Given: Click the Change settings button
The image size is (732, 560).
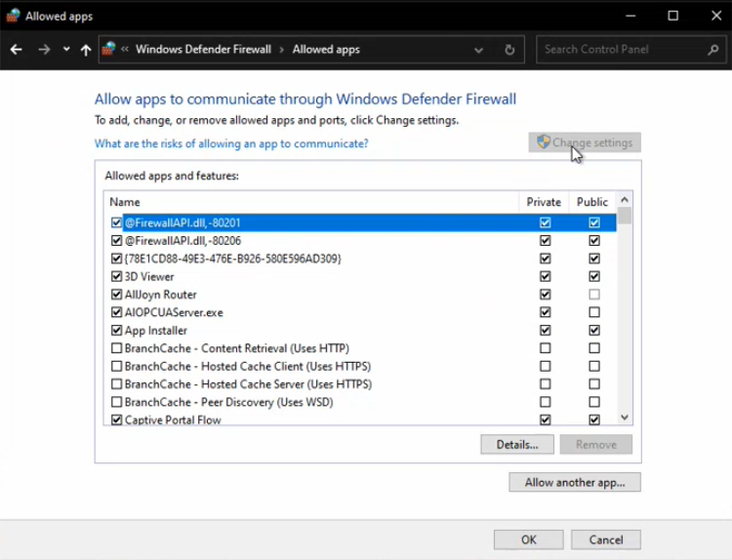Looking at the screenshot, I should tap(585, 142).
